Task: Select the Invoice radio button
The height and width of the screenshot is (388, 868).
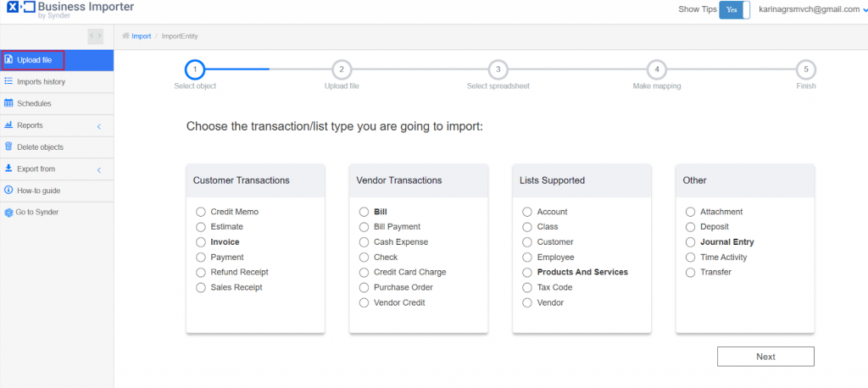Action: 201,242
